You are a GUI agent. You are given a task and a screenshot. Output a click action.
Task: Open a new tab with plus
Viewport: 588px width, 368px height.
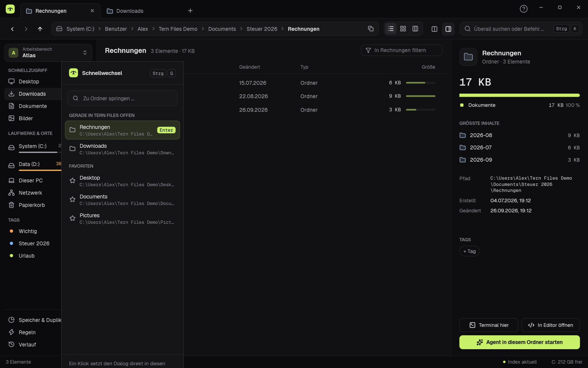(x=190, y=11)
